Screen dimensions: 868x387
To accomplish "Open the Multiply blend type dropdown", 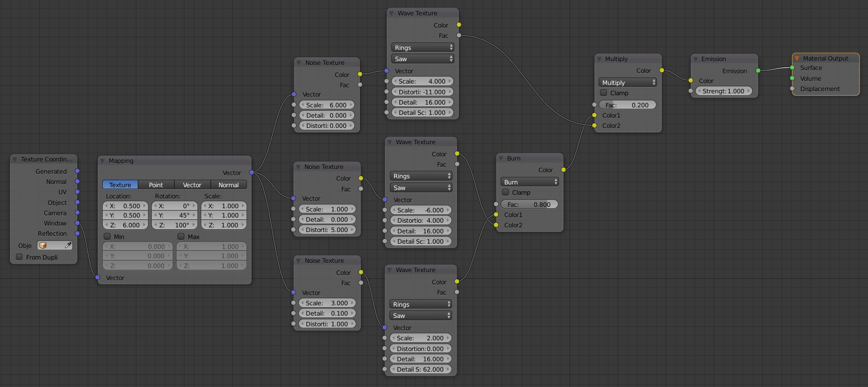I will coord(628,83).
